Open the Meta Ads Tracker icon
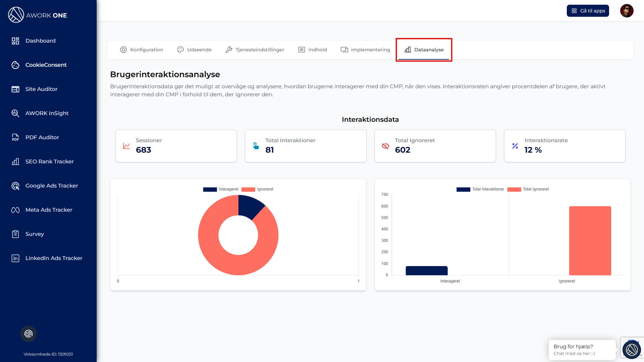Image resolution: width=644 pixels, height=362 pixels. pos(15,210)
